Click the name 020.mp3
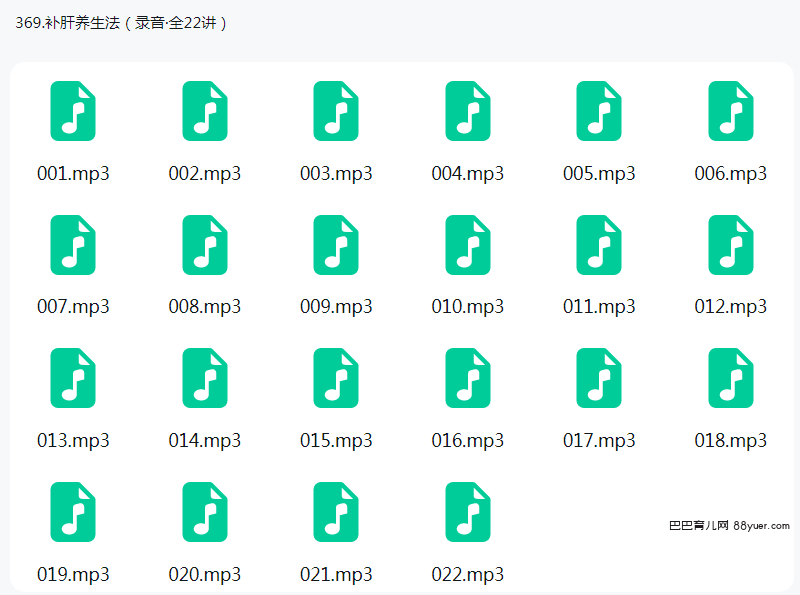Screen dimensions: 800x595 tap(205, 575)
